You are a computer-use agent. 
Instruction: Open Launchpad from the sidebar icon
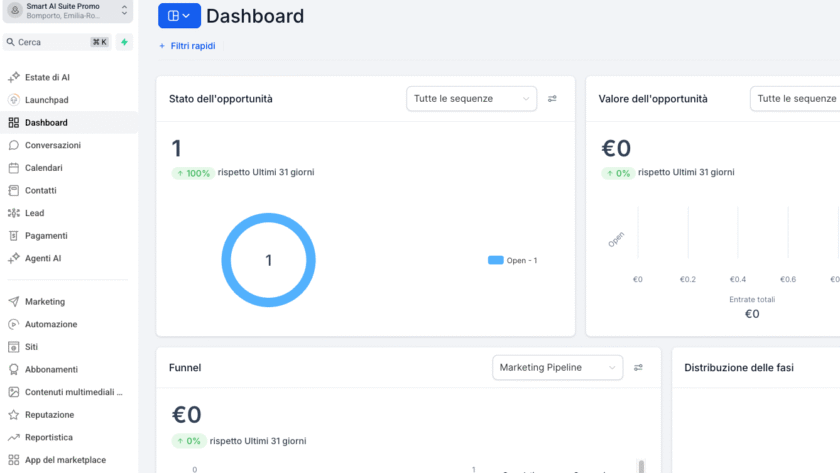click(14, 100)
